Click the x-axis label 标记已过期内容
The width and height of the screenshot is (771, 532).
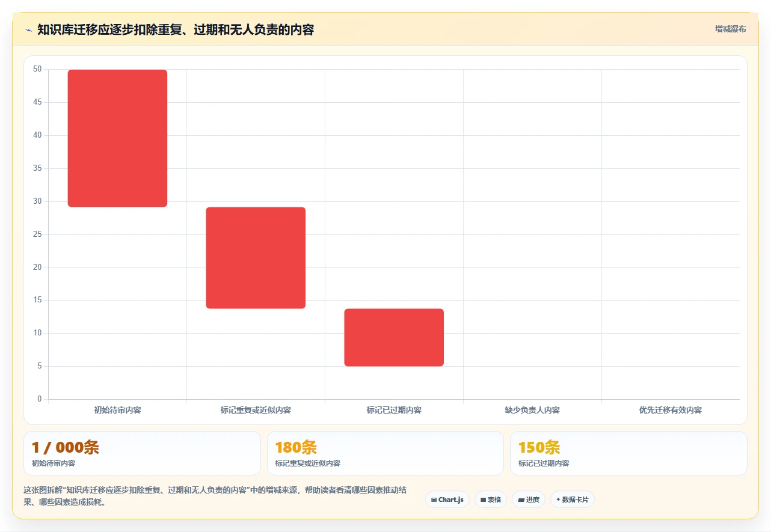coord(394,410)
